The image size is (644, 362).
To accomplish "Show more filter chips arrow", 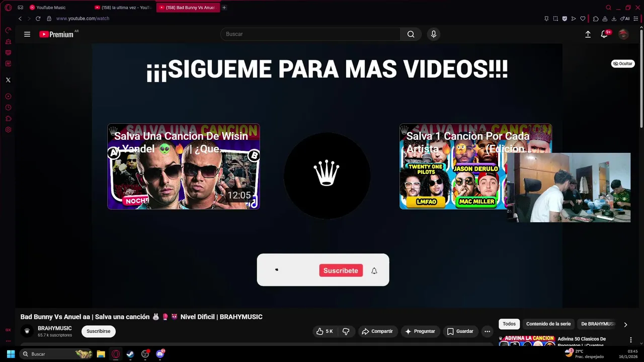I will coord(625,325).
